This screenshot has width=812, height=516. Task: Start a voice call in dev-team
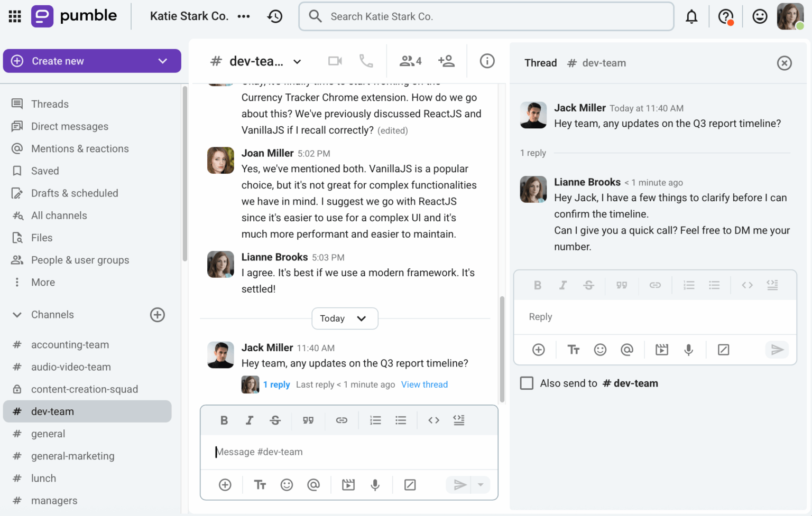coord(366,61)
